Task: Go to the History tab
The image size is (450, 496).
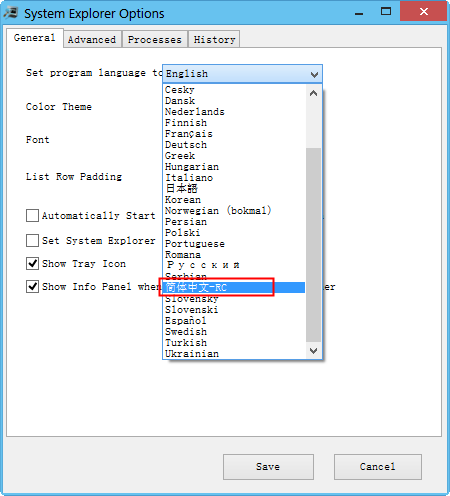Action: [x=214, y=39]
